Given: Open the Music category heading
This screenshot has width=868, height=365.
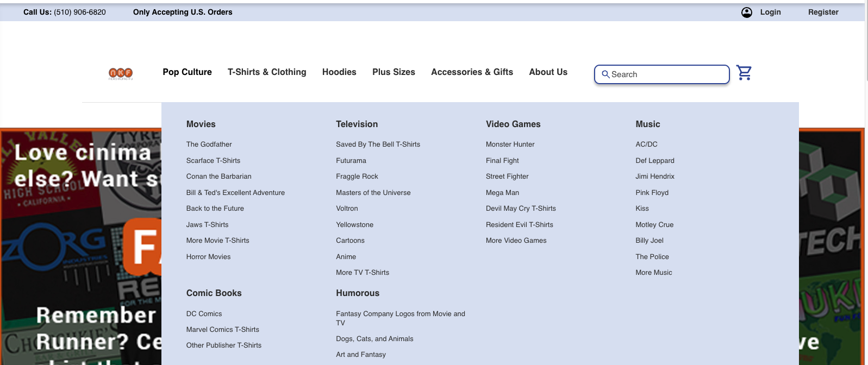Looking at the screenshot, I should [x=648, y=124].
